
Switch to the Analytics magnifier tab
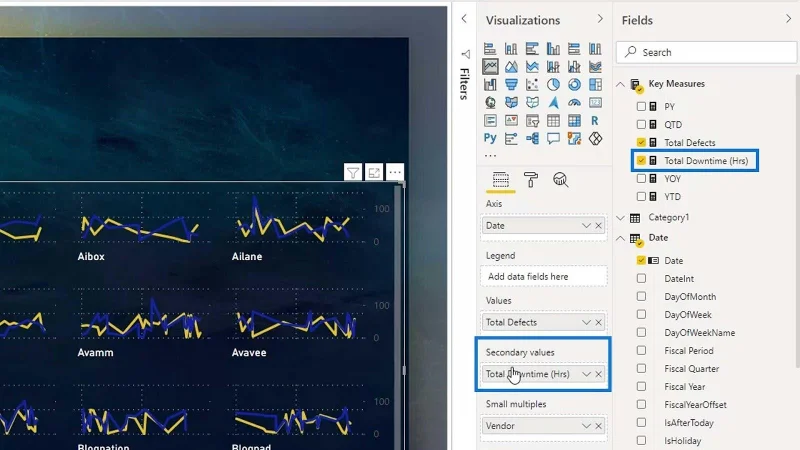pyautogui.click(x=560, y=180)
